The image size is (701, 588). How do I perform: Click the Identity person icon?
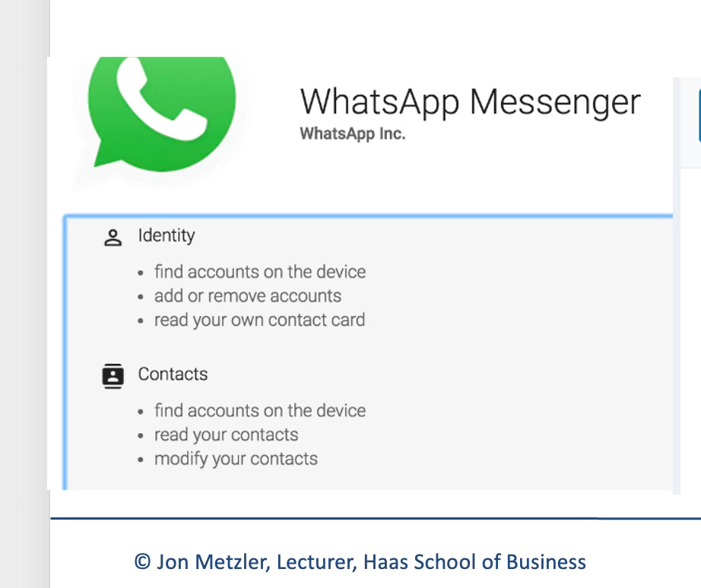pyautogui.click(x=113, y=238)
